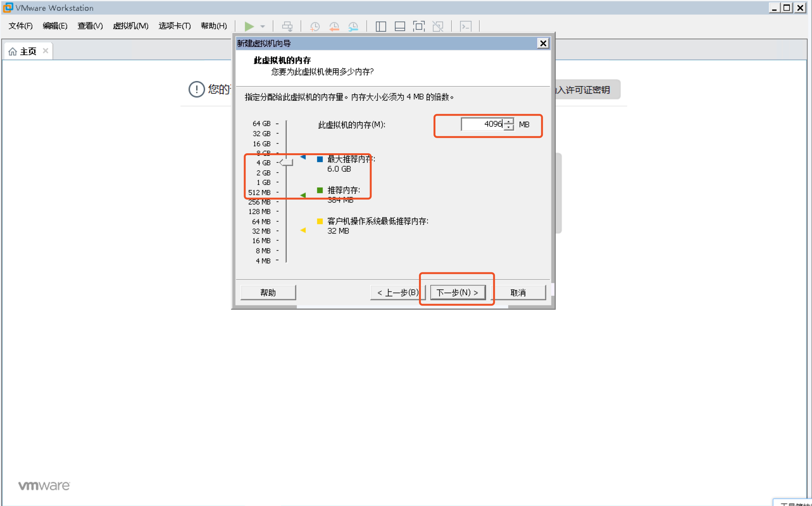The height and width of the screenshot is (506, 812).
Task: Click inside the memory value input field
Action: tap(482, 124)
